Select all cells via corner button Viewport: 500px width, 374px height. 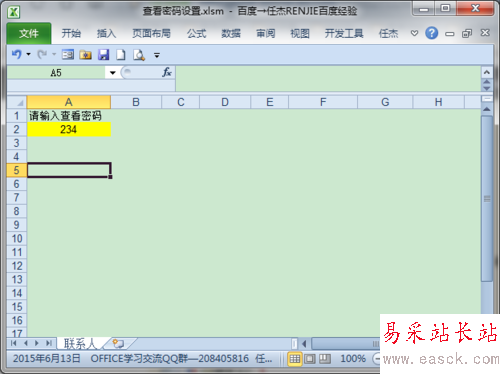click(17, 102)
